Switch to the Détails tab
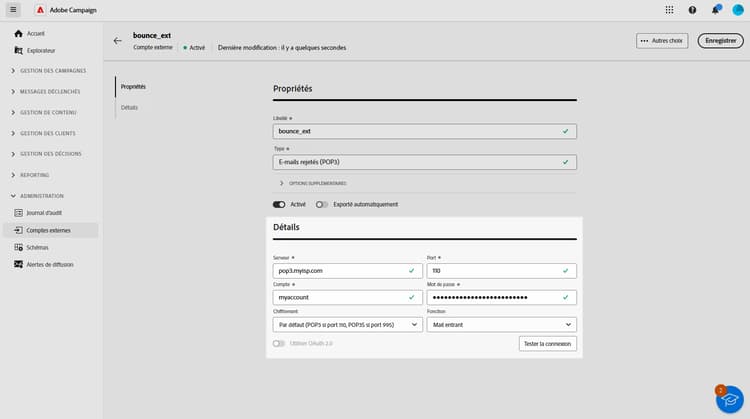This screenshot has height=419, width=750. click(129, 107)
